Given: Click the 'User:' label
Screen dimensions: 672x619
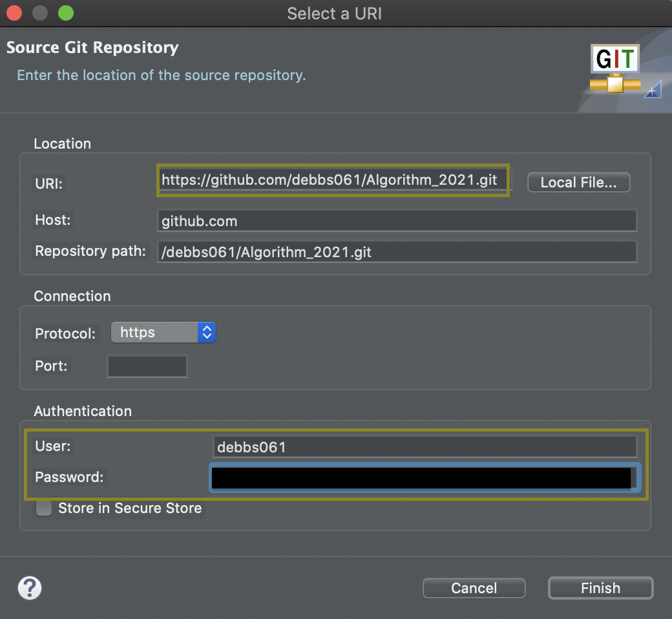Looking at the screenshot, I should point(53,446).
